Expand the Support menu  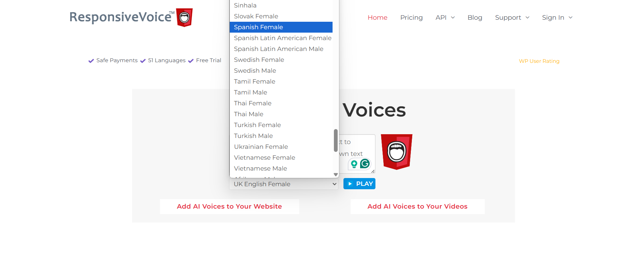(512, 17)
